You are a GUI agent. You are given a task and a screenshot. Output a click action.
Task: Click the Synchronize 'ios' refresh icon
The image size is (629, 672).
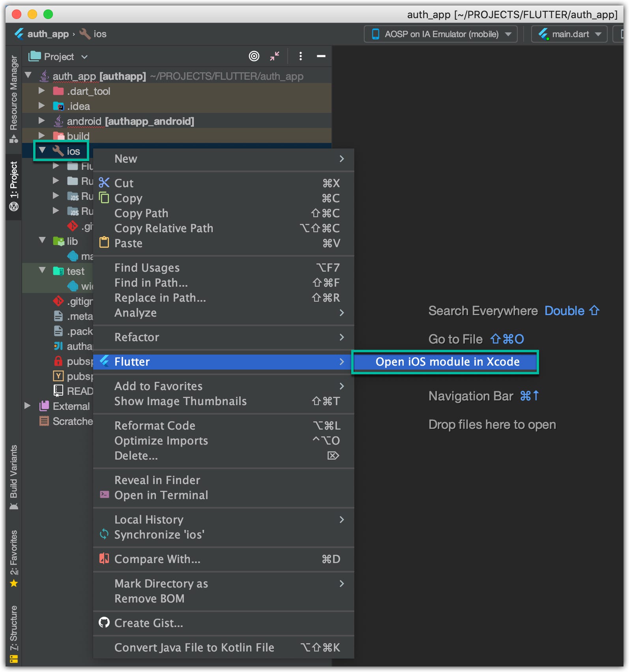104,534
